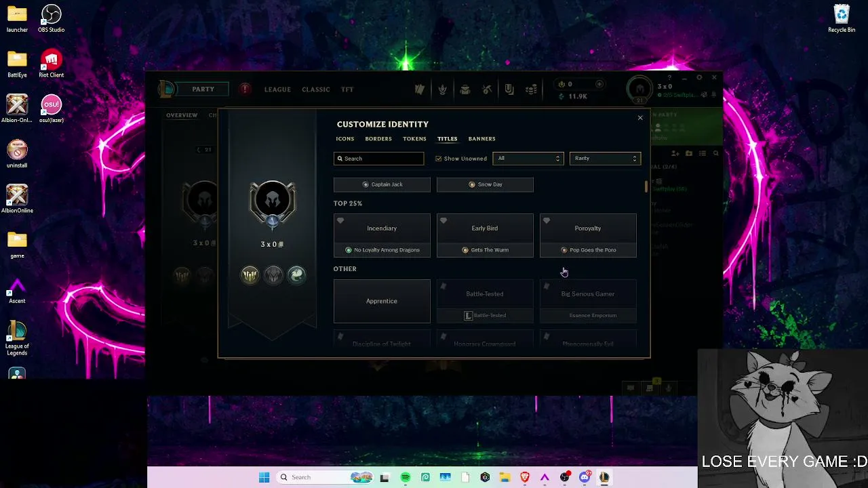Open Brave browser from the taskbar
Viewport: 868px width, 488px height.
pos(525,477)
